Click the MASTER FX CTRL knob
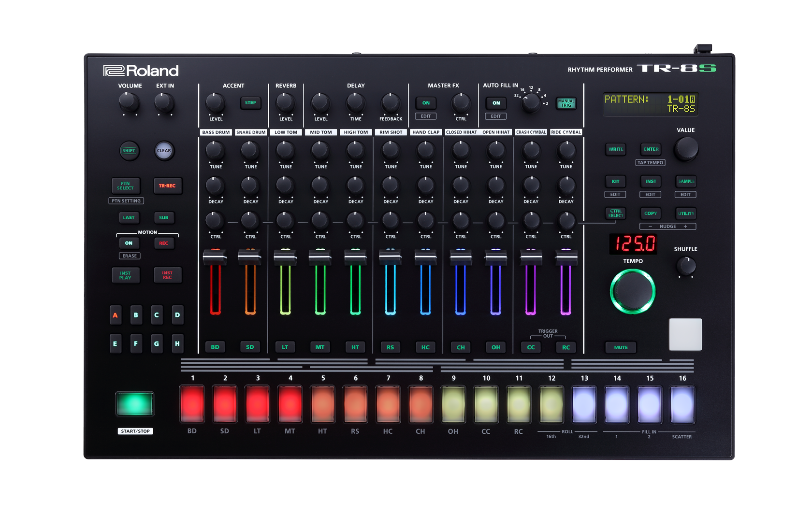812x513 pixels. [x=461, y=103]
